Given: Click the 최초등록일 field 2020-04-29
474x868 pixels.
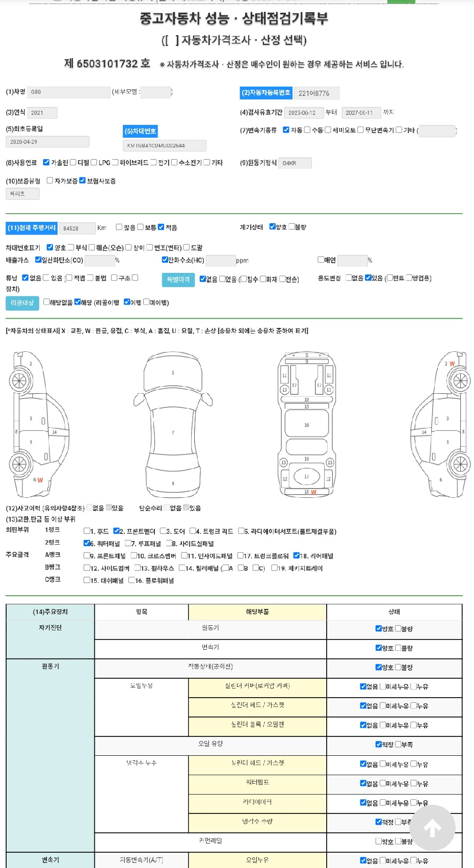Looking at the screenshot, I should (x=47, y=142).
